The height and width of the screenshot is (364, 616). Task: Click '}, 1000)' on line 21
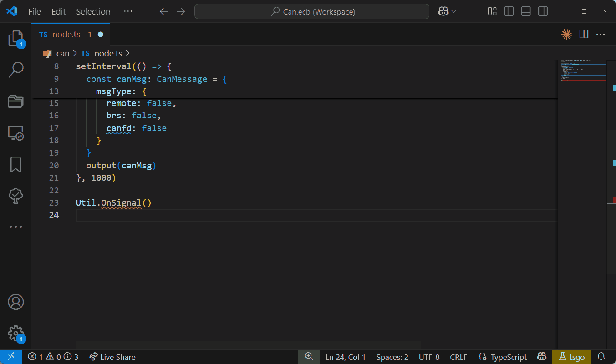(96, 178)
